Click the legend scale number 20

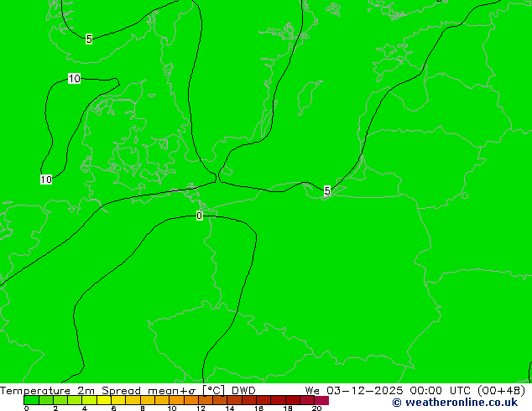click(x=317, y=408)
